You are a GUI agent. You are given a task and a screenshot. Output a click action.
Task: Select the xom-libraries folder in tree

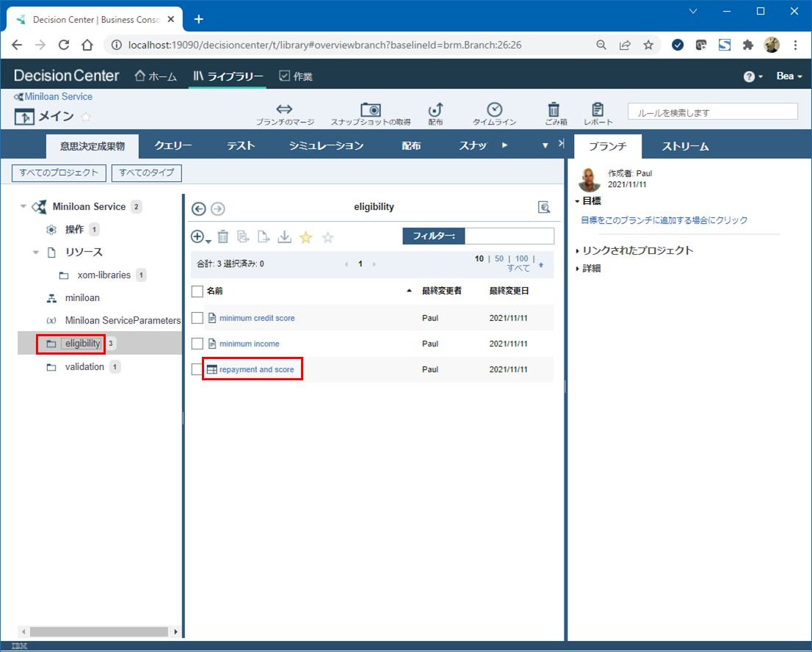[x=104, y=275]
